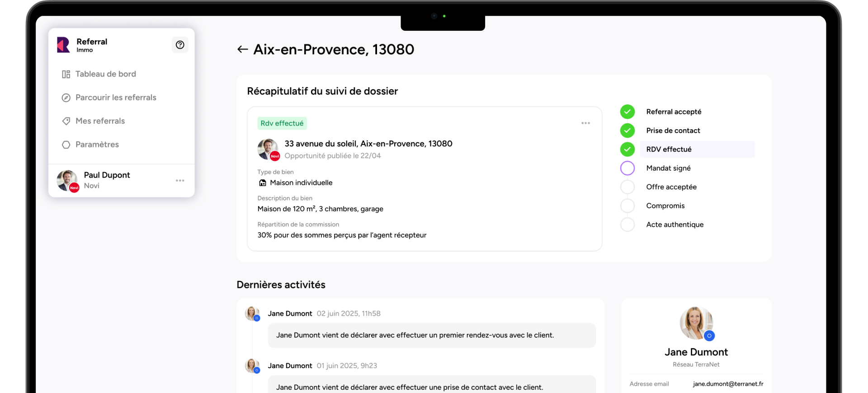
Task: Toggle the Referral accepté step checkmark
Action: (x=627, y=112)
